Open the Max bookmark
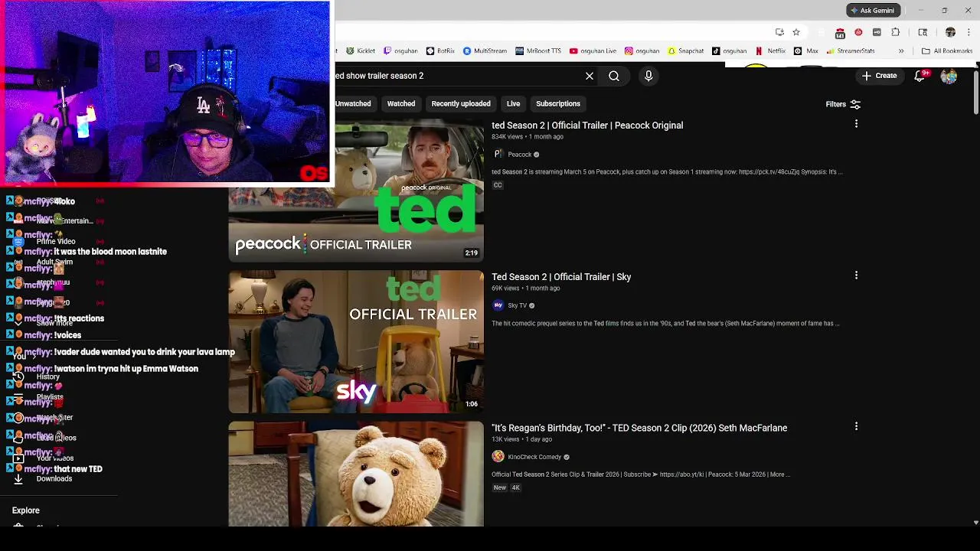This screenshot has width=980, height=551. tap(805, 51)
